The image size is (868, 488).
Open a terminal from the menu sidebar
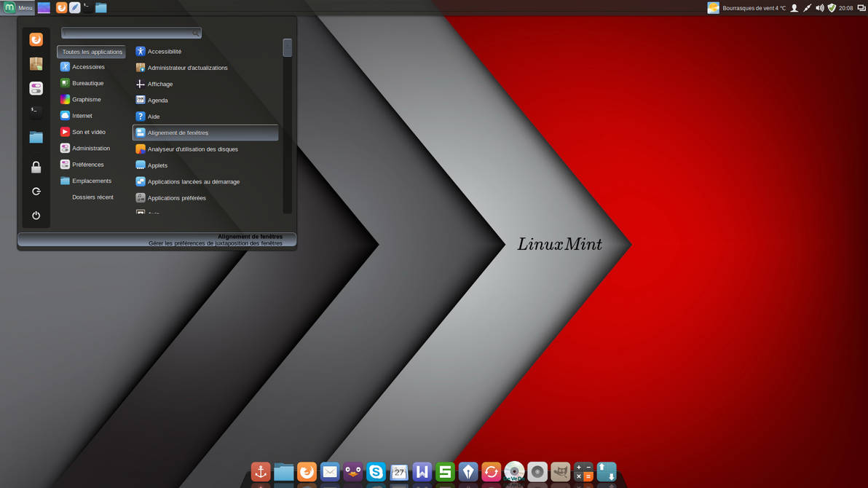(35, 111)
